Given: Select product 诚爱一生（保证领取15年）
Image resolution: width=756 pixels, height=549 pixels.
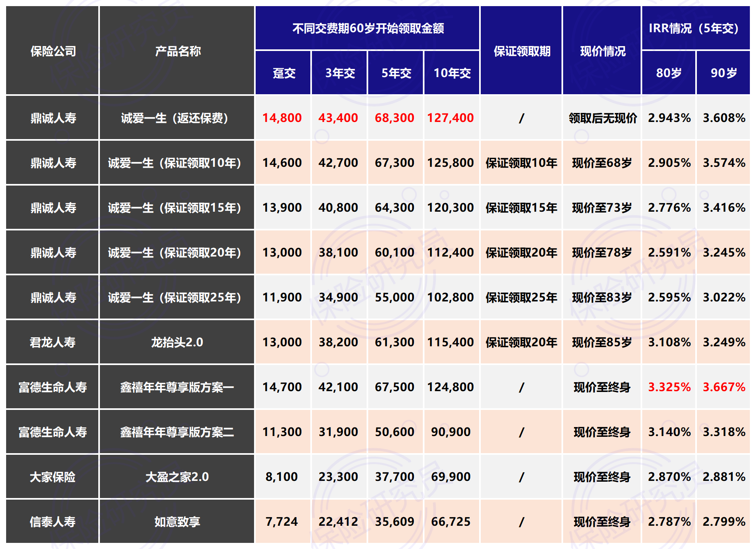Looking at the screenshot, I should pyautogui.click(x=177, y=208).
